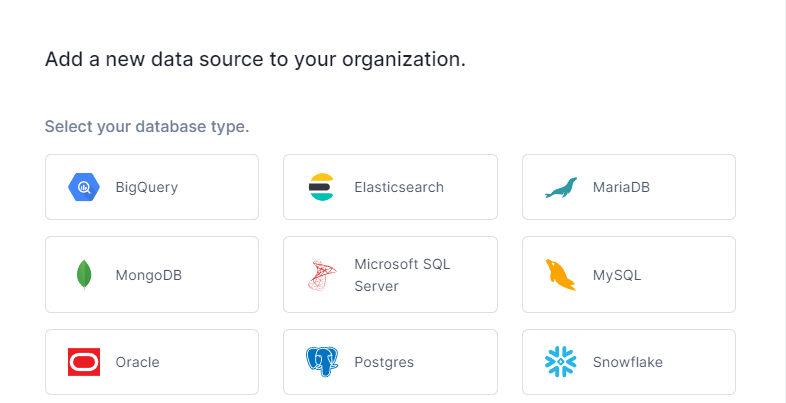Choose the Microsoft SQL Server label

(x=403, y=275)
